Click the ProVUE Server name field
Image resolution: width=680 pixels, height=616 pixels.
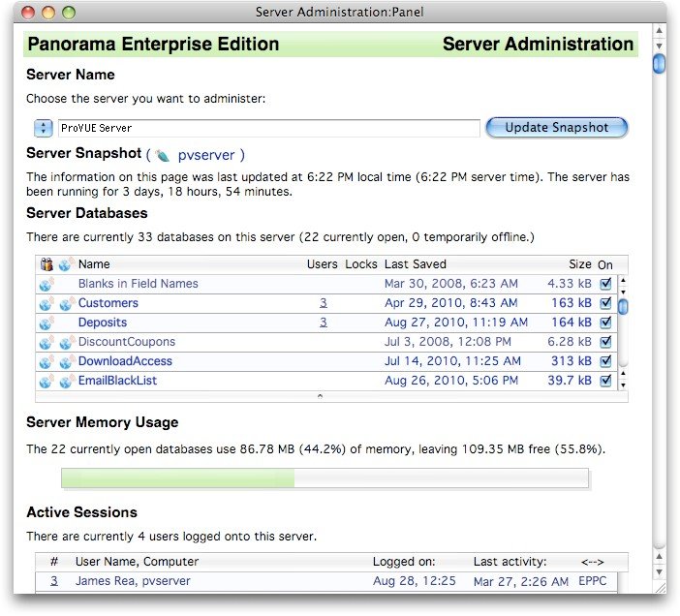click(269, 128)
